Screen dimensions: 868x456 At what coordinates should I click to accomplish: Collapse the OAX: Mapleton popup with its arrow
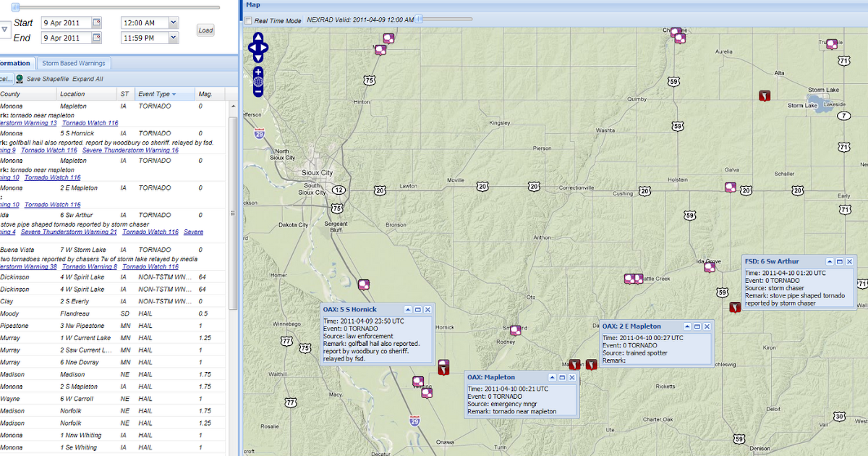click(x=551, y=376)
